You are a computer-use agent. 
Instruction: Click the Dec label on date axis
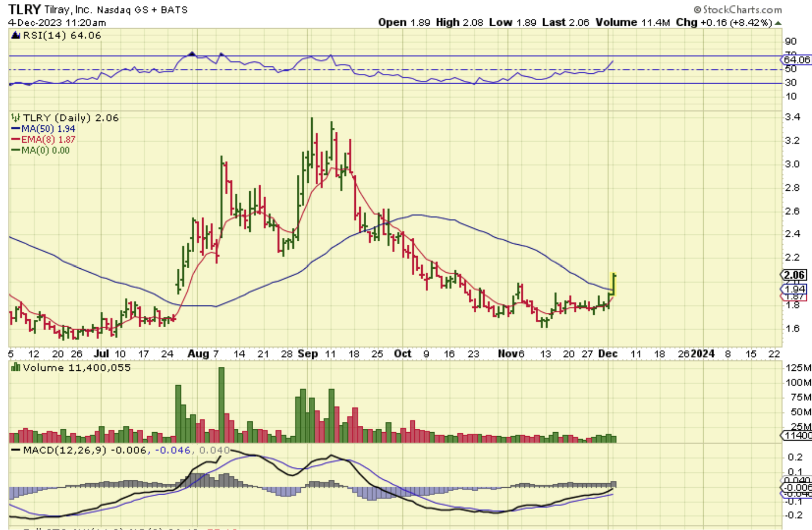(x=608, y=354)
